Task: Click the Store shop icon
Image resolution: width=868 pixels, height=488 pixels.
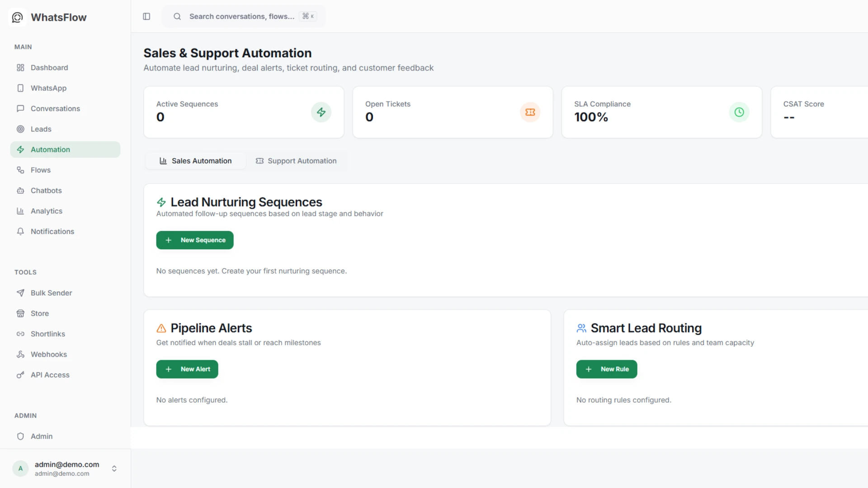Action: [20, 314]
